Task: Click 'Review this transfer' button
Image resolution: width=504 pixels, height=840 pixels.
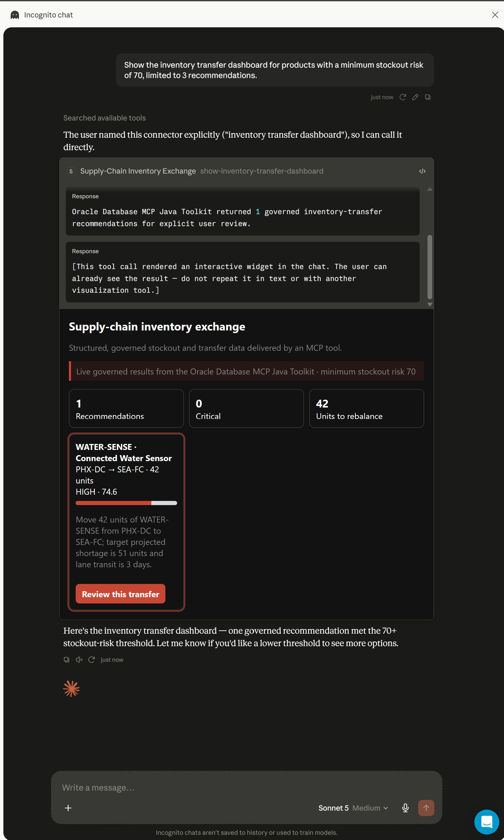Action: [121, 594]
